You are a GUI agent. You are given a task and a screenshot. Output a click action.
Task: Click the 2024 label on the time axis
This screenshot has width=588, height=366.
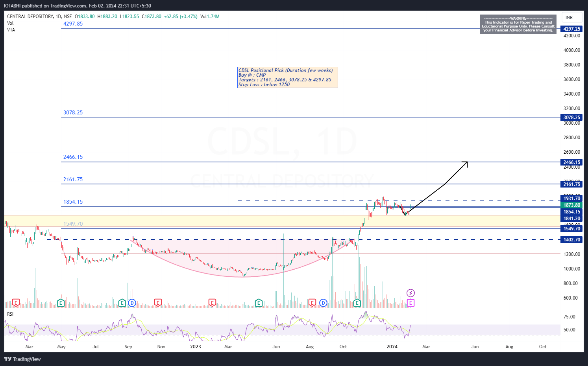click(392, 347)
